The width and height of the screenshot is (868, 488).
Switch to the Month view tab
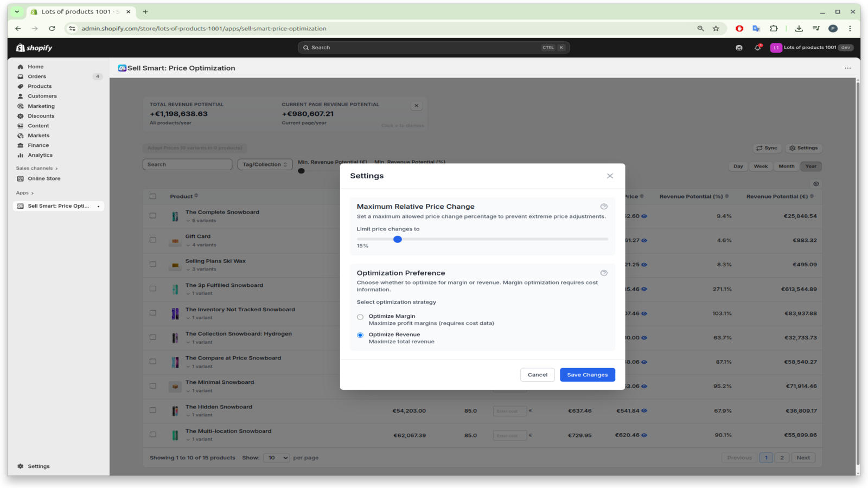786,166
